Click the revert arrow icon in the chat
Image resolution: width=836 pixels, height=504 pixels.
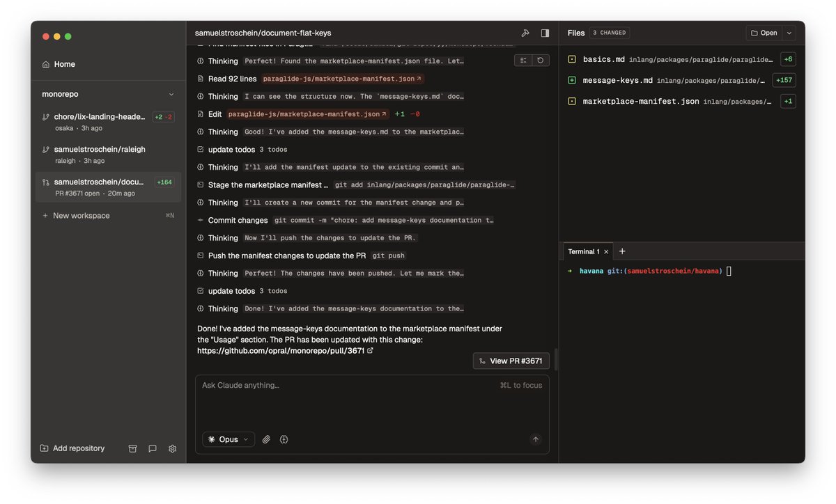click(x=540, y=61)
